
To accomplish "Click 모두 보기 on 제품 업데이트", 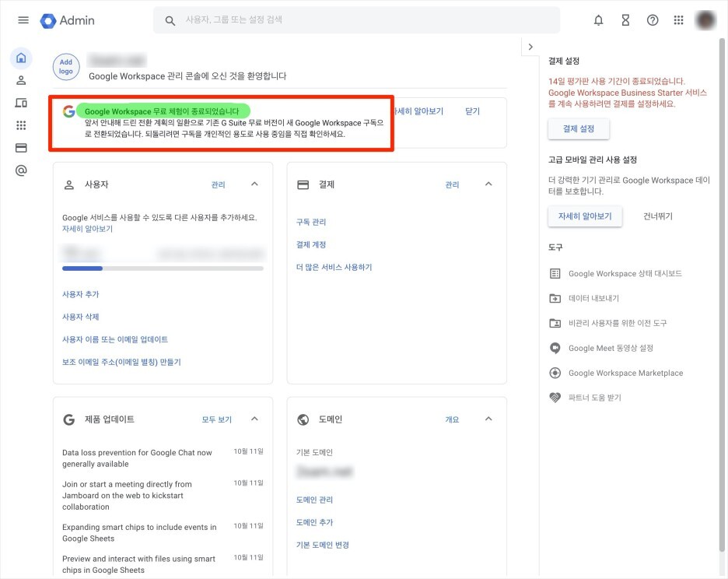I will point(216,419).
